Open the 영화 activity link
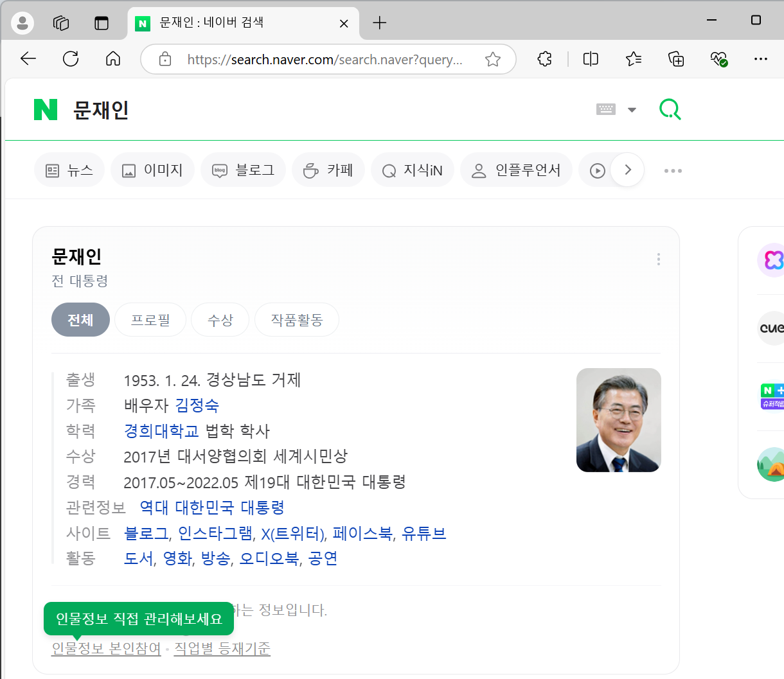 tap(177, 559)
